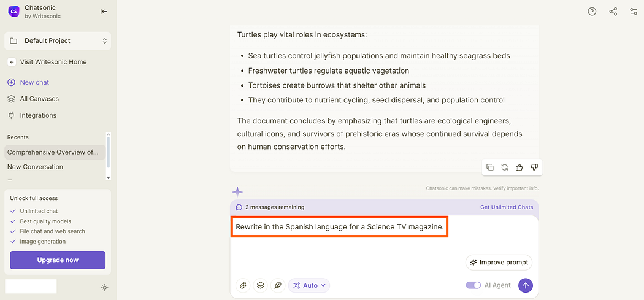Click the Improve prompt button
Screen dimensions: 644x300
499,263
